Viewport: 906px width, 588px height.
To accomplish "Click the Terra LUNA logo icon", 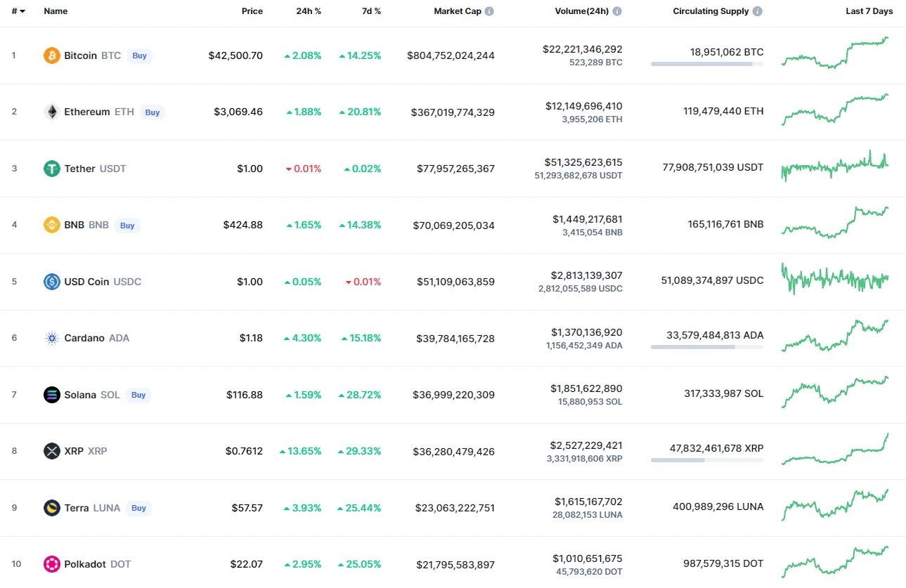I will click(x=52, y=508).
